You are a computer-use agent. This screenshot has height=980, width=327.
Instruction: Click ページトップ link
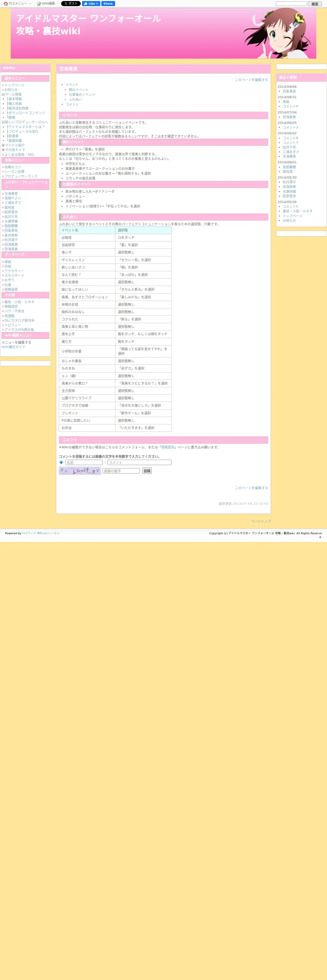click(261, 521)
